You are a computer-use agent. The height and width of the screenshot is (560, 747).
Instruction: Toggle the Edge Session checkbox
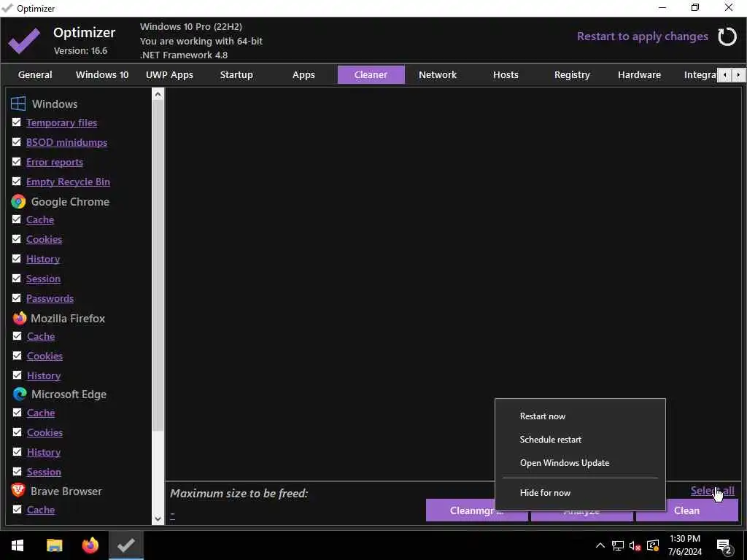click(x=18, y=471)
